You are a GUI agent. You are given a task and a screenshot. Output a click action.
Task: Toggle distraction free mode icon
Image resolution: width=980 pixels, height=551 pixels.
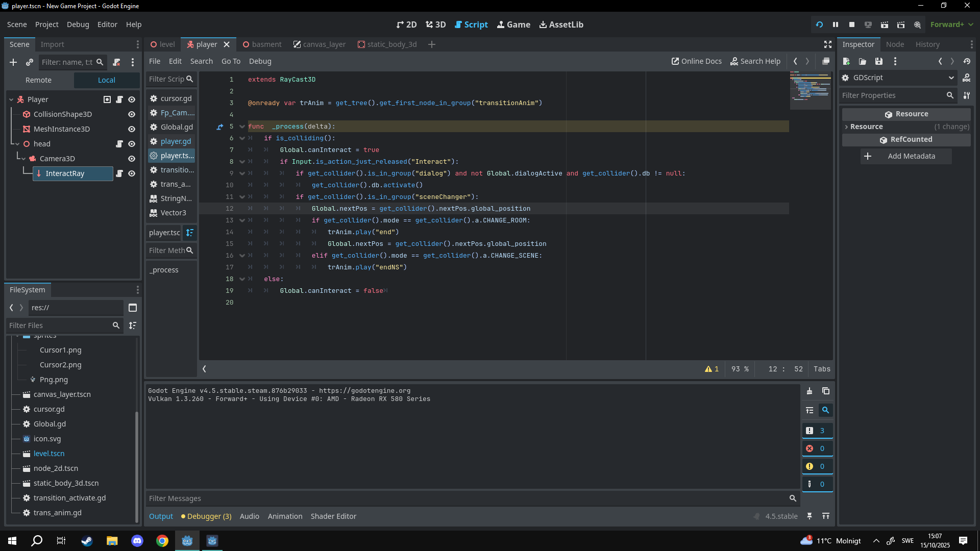tap(828, 44)
